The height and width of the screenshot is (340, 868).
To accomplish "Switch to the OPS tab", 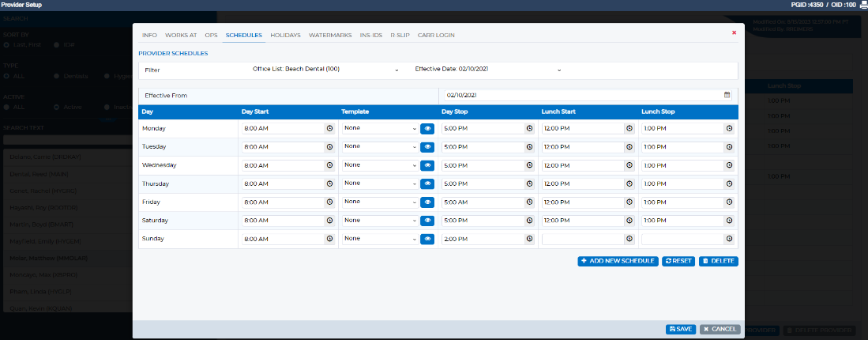I will 211,35.
